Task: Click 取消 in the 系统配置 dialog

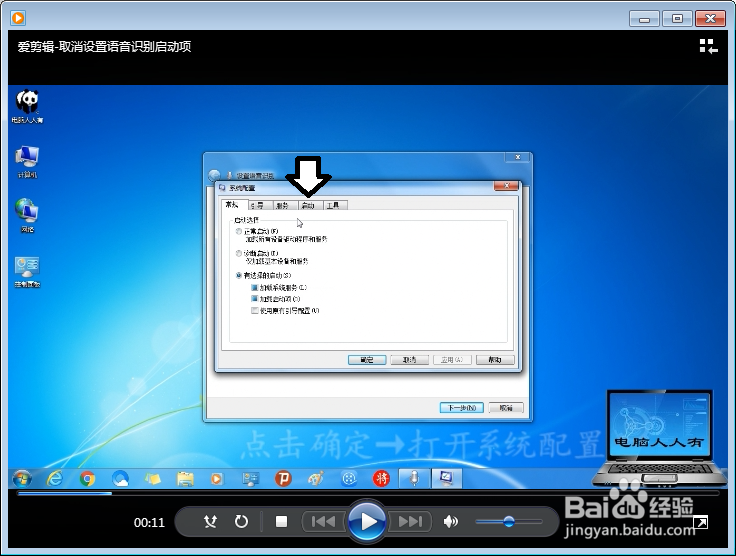Action: pyautogui.click(x=410, y=360)
